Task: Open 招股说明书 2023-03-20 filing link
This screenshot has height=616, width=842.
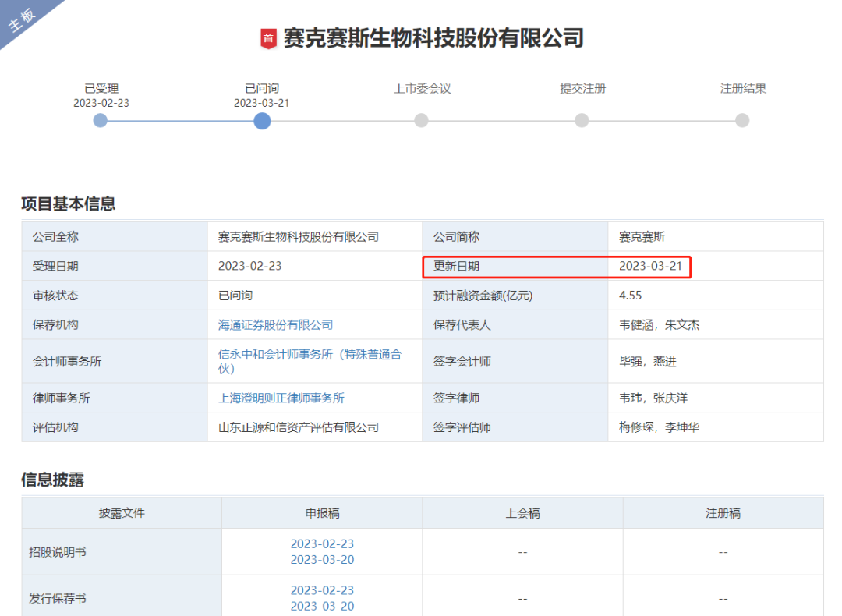Action: click(322, 560)
